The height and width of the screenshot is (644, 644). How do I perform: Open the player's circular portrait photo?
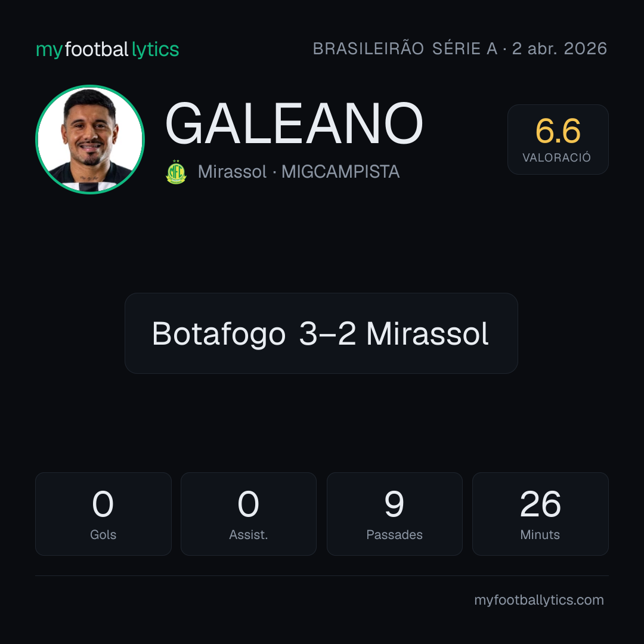[90, 140]
